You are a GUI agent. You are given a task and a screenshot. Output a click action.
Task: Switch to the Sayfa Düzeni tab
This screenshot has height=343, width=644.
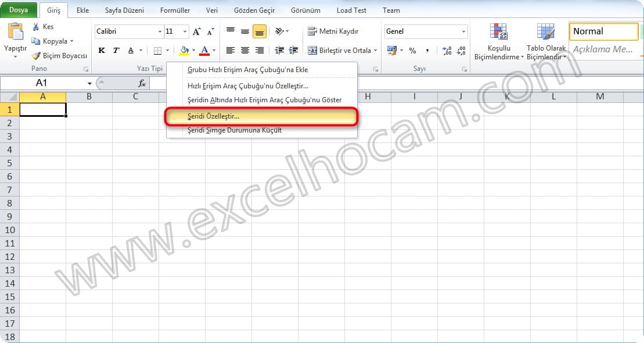(124, 10)
